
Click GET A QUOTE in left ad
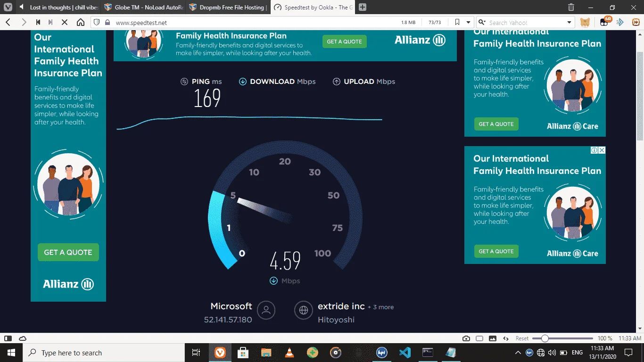coord(68,252)
